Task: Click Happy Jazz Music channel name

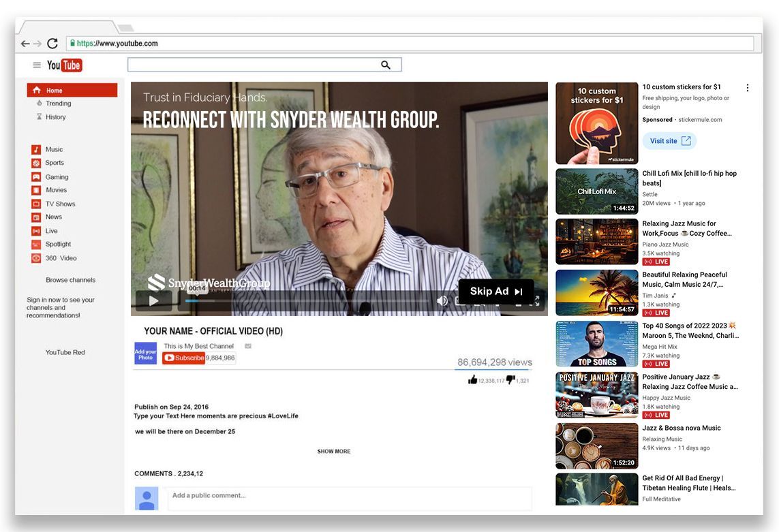Action: pos(666,397)
